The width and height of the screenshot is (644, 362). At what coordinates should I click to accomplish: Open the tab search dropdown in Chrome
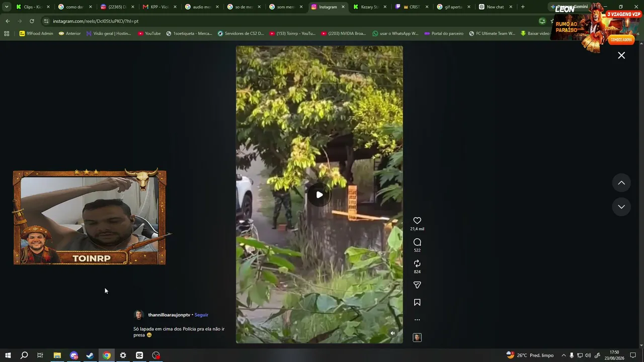[x=6, y=7]
